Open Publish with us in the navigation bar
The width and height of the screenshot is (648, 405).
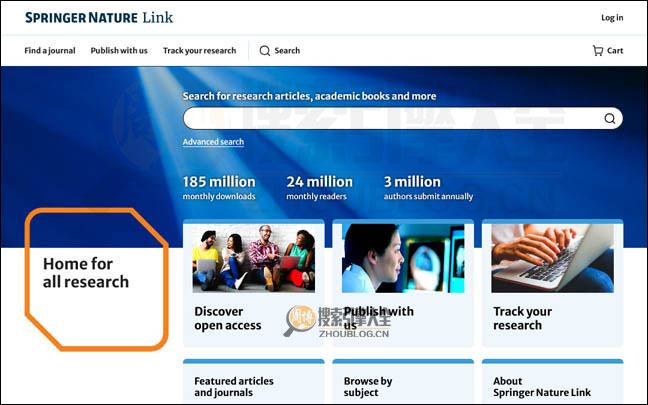coord(119,50)
